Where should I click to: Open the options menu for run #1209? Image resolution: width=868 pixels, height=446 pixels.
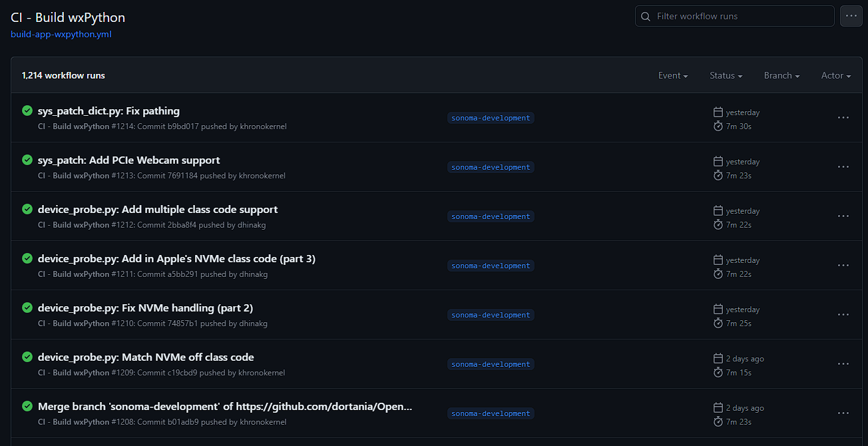click(843, 364)
